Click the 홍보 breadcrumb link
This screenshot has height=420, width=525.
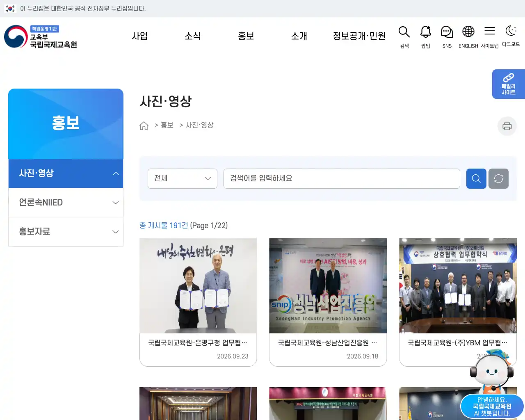[167, 125]
